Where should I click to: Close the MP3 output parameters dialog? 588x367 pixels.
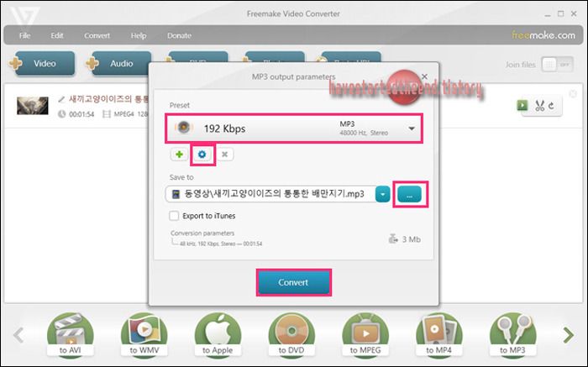pos(424,76)
